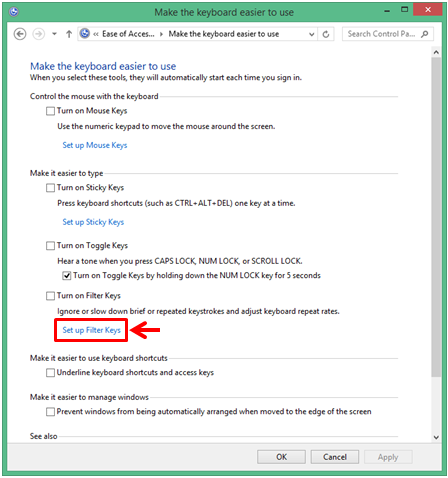The width and height of the screenshot is (448, 478).
Task: Click the Search Control Panel field
Action: point(388,34)
